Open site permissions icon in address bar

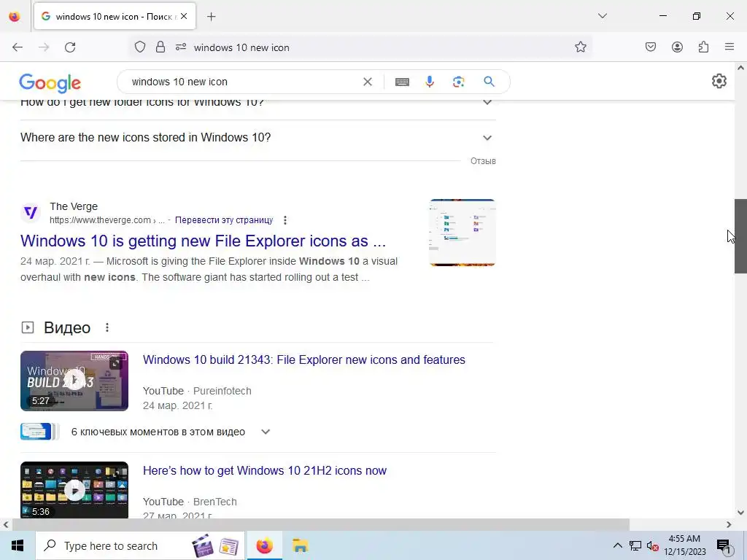tap(181, 47)
